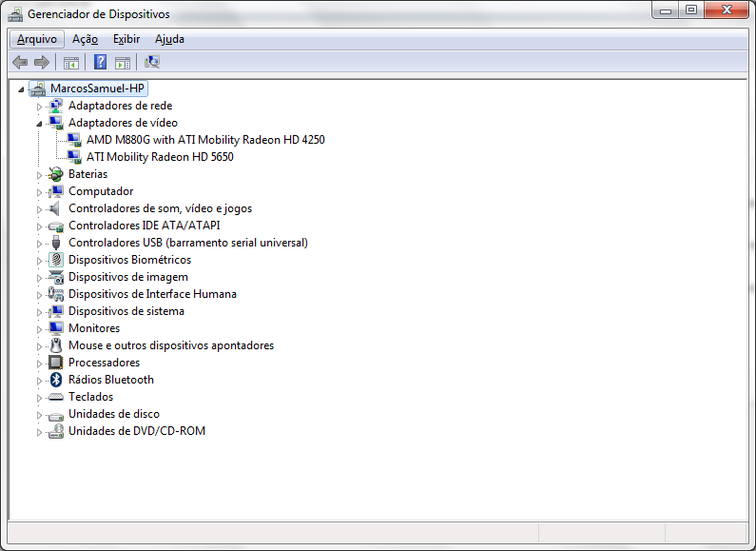Click the USB controllers plug icon
756x551 pixels.
[x=56, y=243]
